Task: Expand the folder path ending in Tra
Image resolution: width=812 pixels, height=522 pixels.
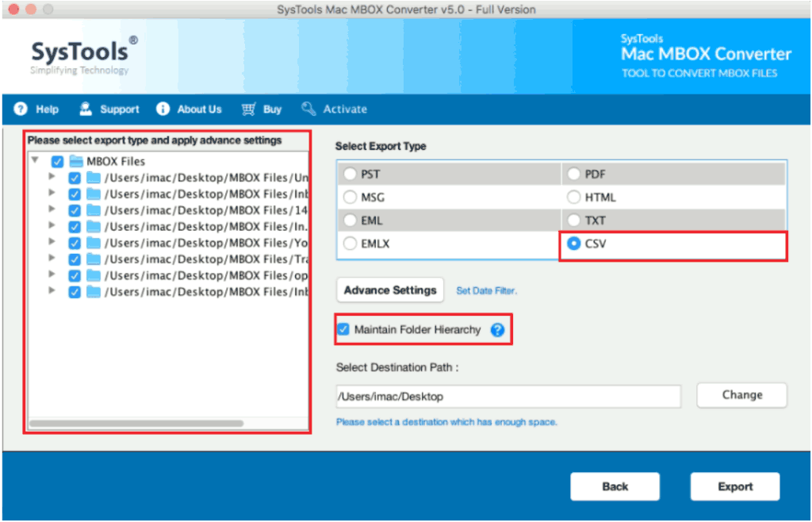Action: (52, 258)
